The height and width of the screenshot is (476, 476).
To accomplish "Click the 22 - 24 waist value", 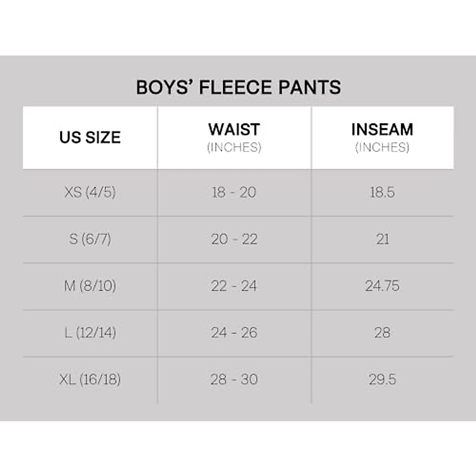I will [234, 286].
